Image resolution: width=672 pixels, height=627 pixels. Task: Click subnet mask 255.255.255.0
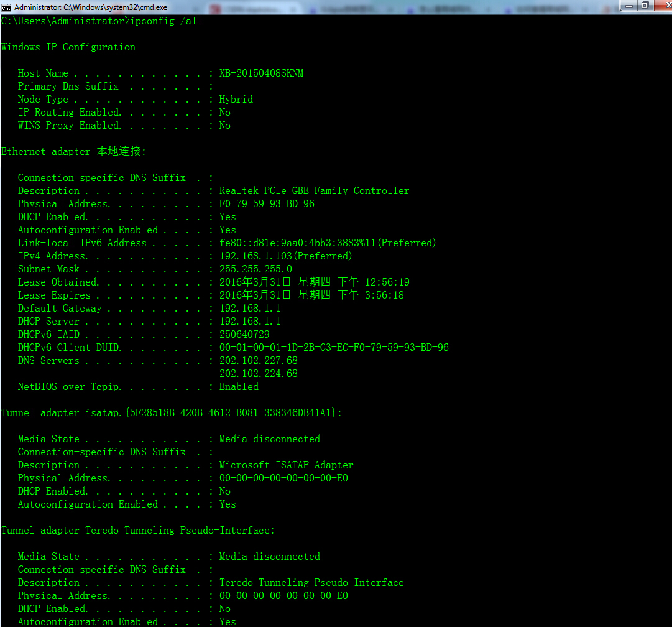pos(256,269)
